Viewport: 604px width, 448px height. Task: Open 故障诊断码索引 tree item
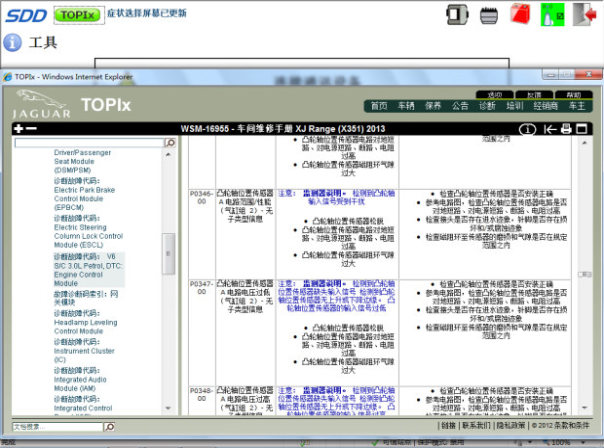point(86,298)
